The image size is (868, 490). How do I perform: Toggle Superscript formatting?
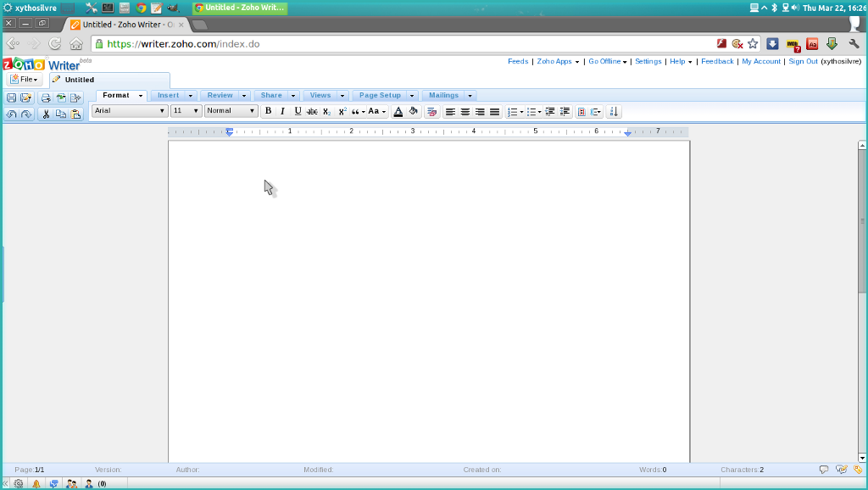pyautogui.click(x=342, y=111)
